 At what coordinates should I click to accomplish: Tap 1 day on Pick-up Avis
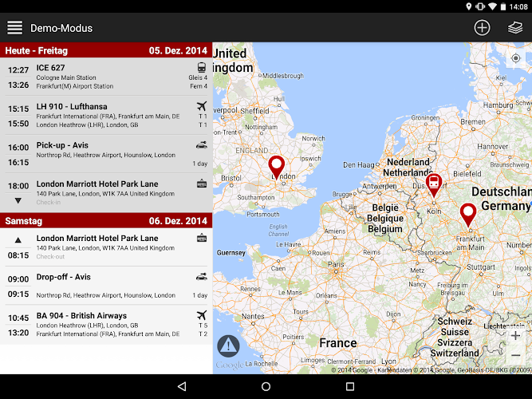pyautogui.click(x=200, y=164)
